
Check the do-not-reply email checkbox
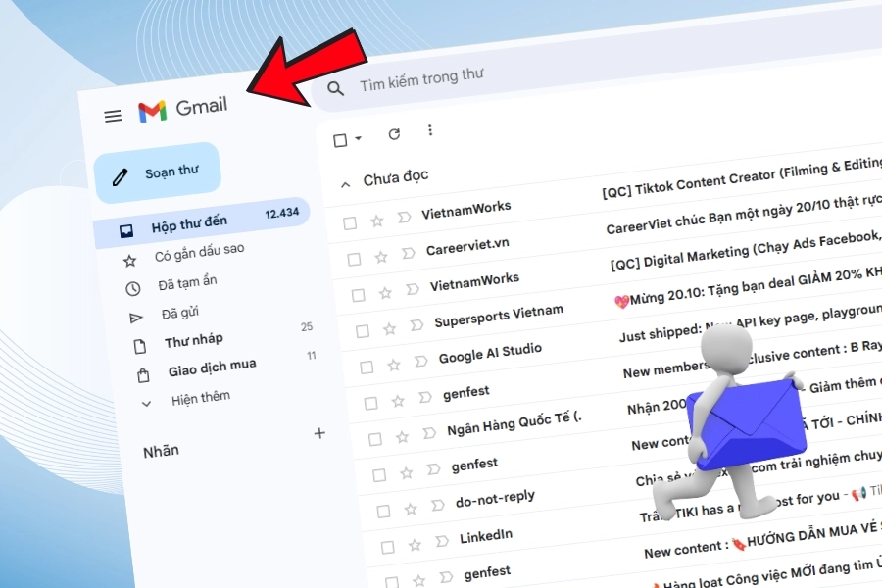382,510
